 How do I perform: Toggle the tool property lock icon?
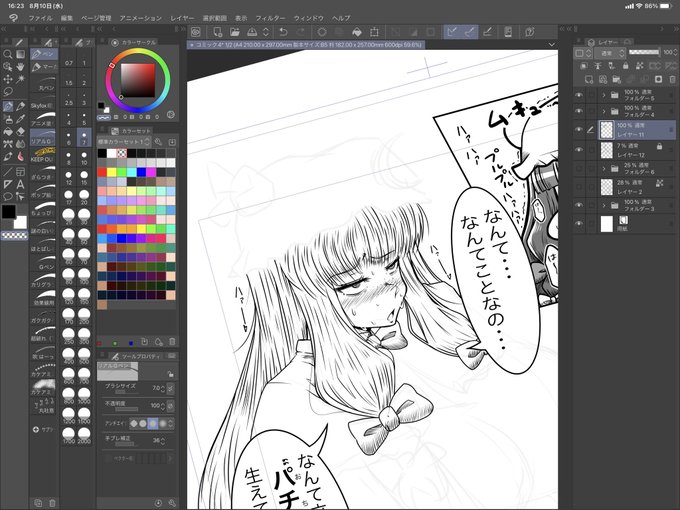coord(170,374)
